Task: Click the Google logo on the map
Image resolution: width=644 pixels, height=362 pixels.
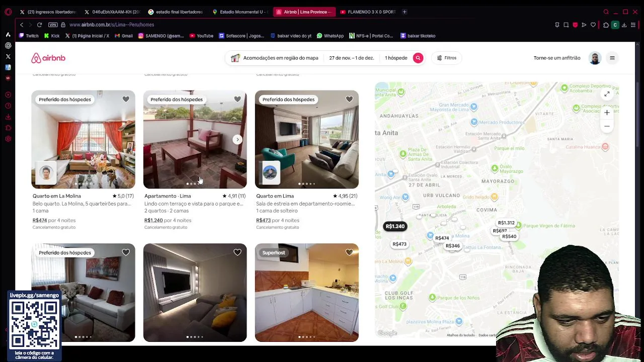Action: [387, 333]
